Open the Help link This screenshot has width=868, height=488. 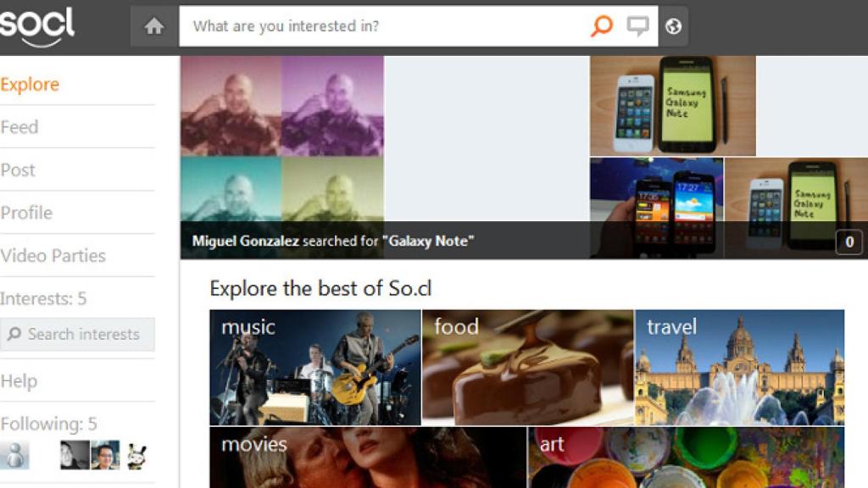(x=19, y=381)
